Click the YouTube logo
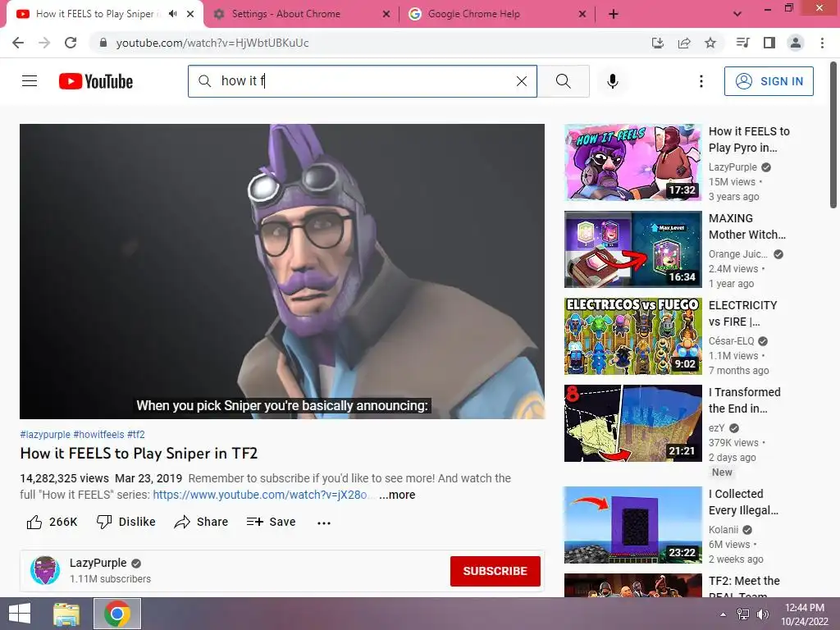Viewport: 840px width, 630px height. pyautogui.click(x=96, y=81)
